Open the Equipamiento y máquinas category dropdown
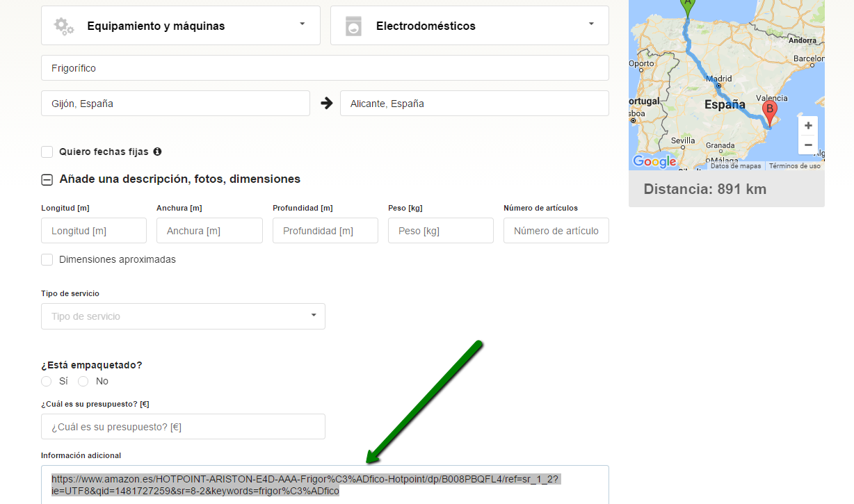The height and width of the screenshot is (504, 854). [302, 24]
